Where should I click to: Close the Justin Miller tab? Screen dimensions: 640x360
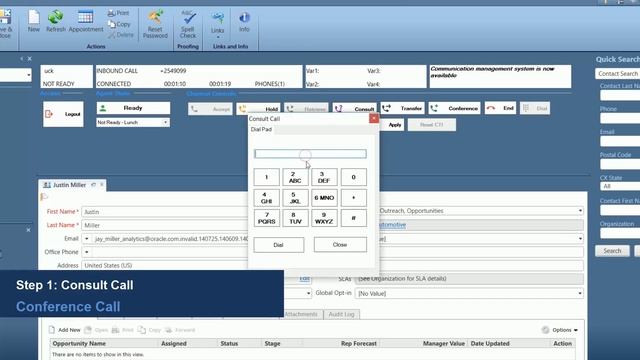click(x=102, y=185)
